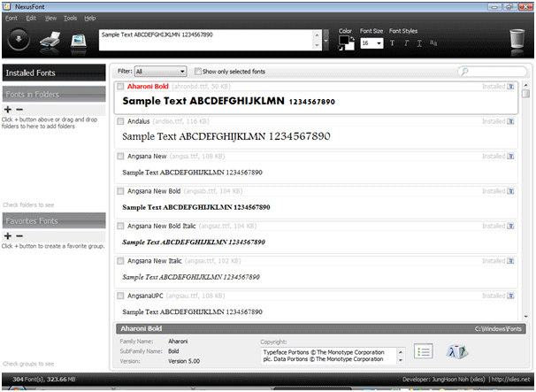Click Installed icon in Angsana New Bold row
Image resolution: width=536 pixels, height=392 pixels.
click(x=510, y=191)
